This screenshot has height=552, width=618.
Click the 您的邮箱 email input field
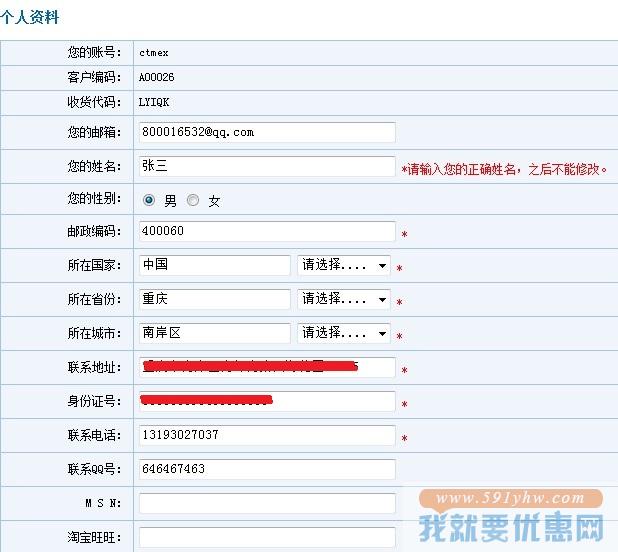[267, 132]
